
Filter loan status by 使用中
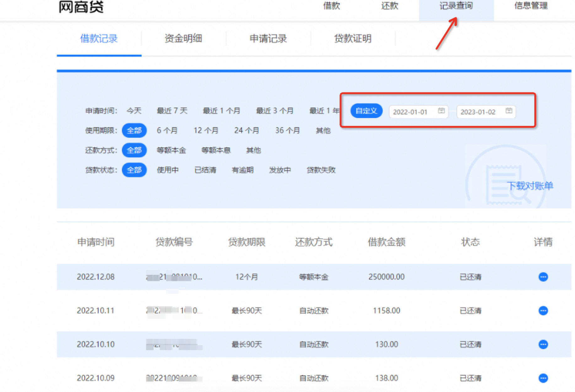168,170
